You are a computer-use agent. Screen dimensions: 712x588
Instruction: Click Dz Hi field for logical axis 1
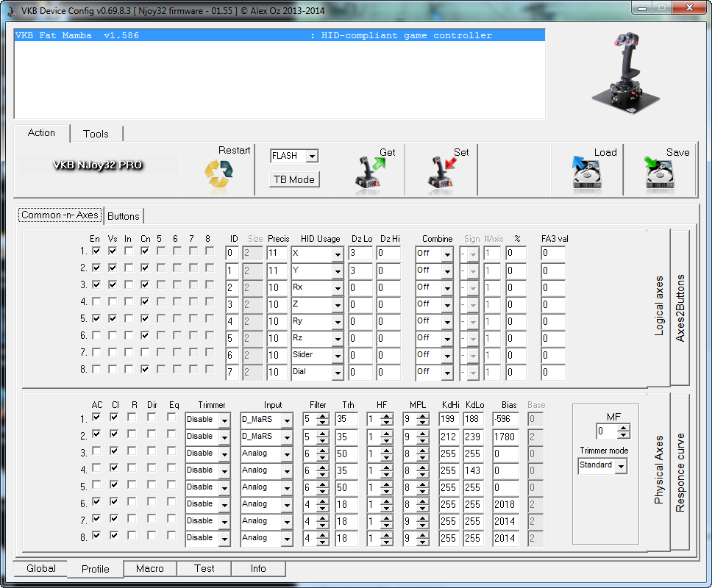point(388,254)
